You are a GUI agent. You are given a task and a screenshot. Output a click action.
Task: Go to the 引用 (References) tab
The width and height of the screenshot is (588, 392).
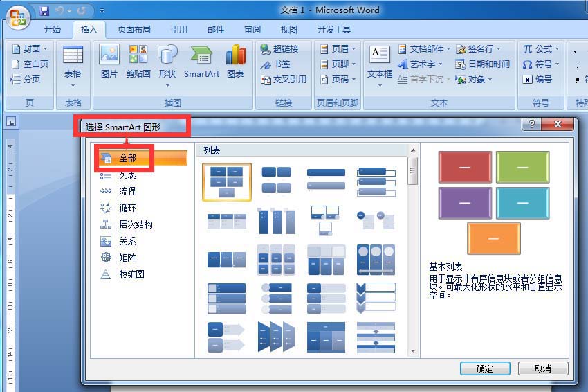(179, 29)
